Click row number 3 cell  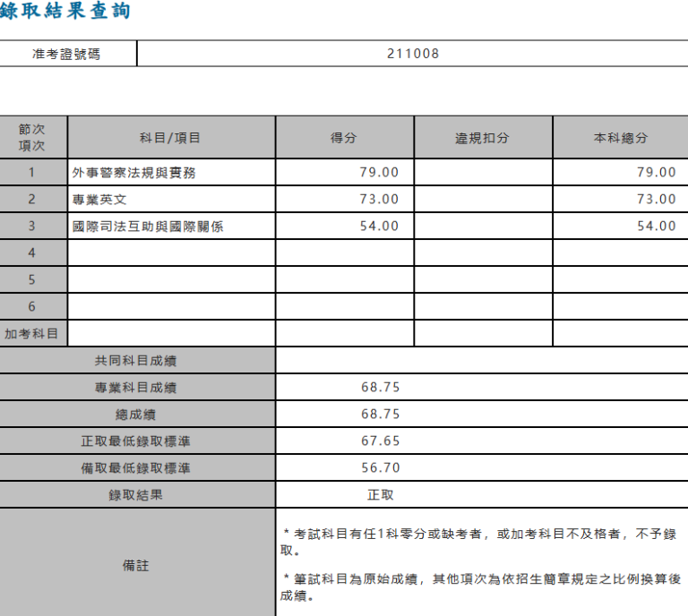tap(33, 226)
